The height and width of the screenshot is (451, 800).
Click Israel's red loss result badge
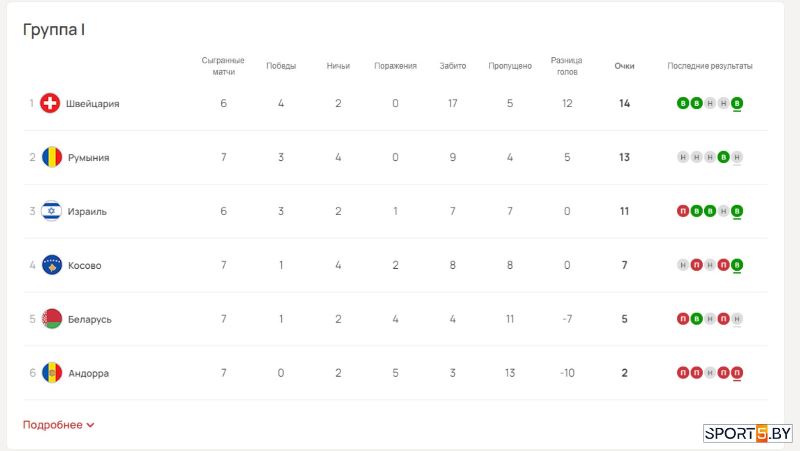coord(683,211)
